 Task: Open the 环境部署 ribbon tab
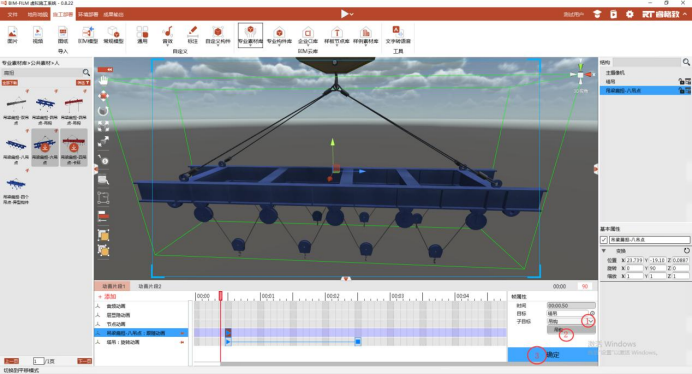click(x=88, y=15)
